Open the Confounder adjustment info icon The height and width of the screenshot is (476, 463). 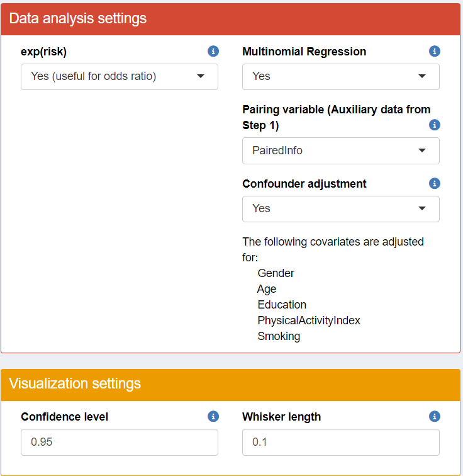[434, 183]
